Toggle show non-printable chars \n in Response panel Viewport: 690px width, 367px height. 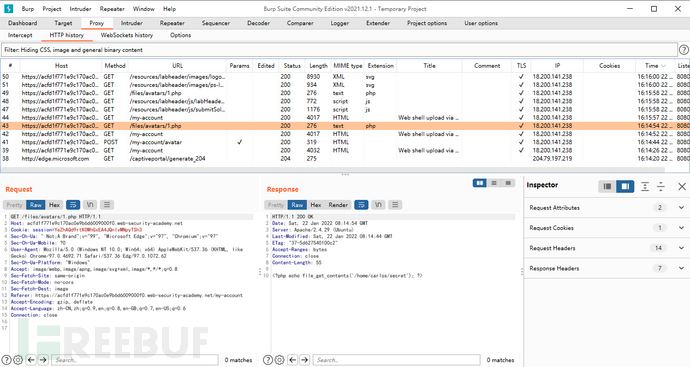[378, 205]
